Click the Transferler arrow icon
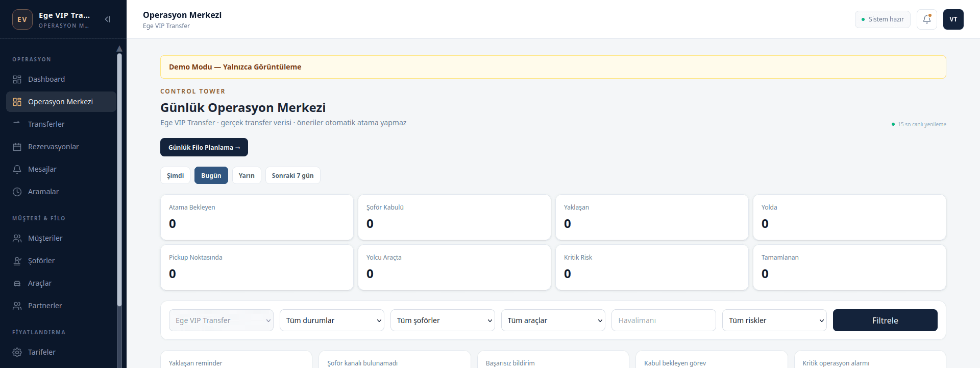Screen dimensions: 980x368 coord(17,123)
